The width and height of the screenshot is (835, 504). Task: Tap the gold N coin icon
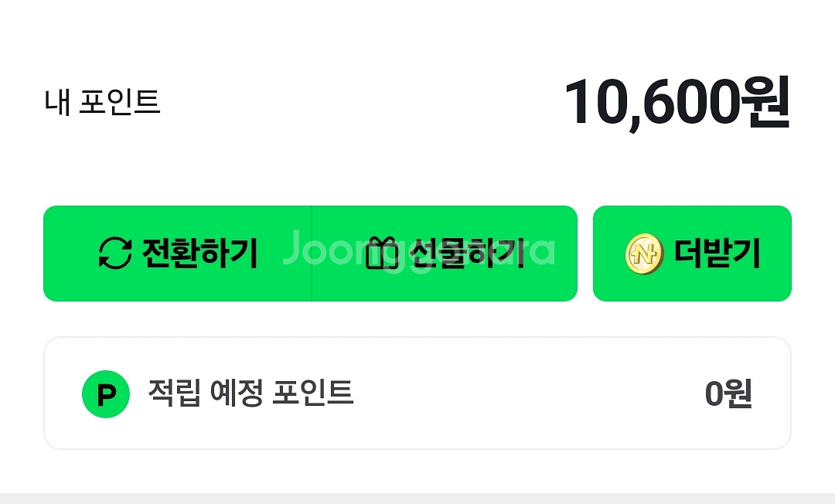click(644, 254)
